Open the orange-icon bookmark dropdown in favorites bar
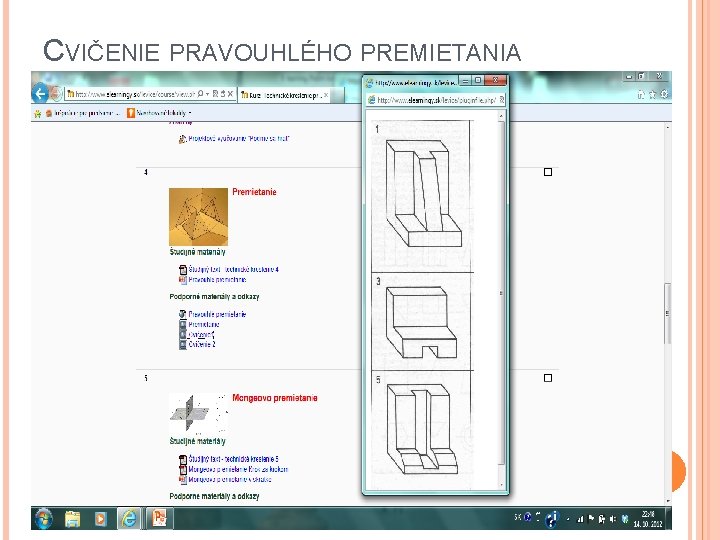Viewport: 720px width, 540px height. (x=159, y=113)
